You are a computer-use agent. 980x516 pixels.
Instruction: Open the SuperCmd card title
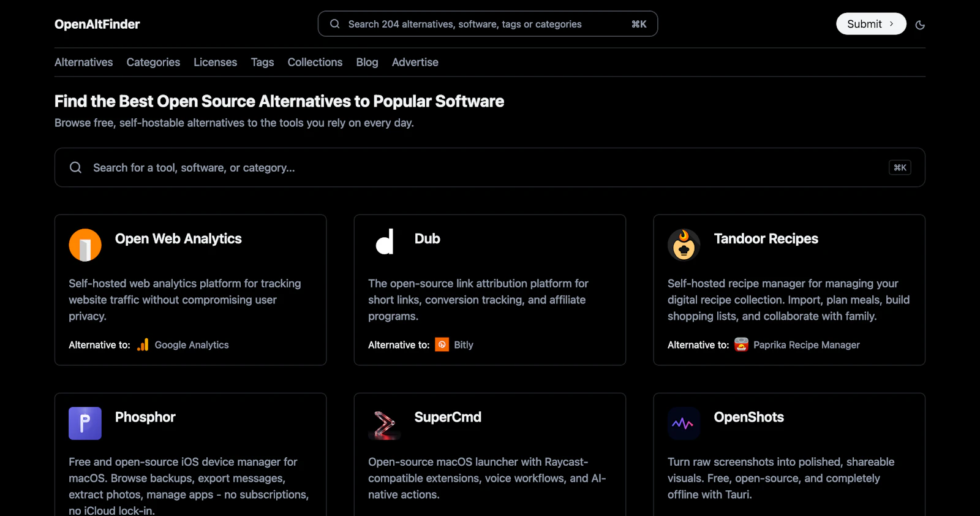[448, 417]
